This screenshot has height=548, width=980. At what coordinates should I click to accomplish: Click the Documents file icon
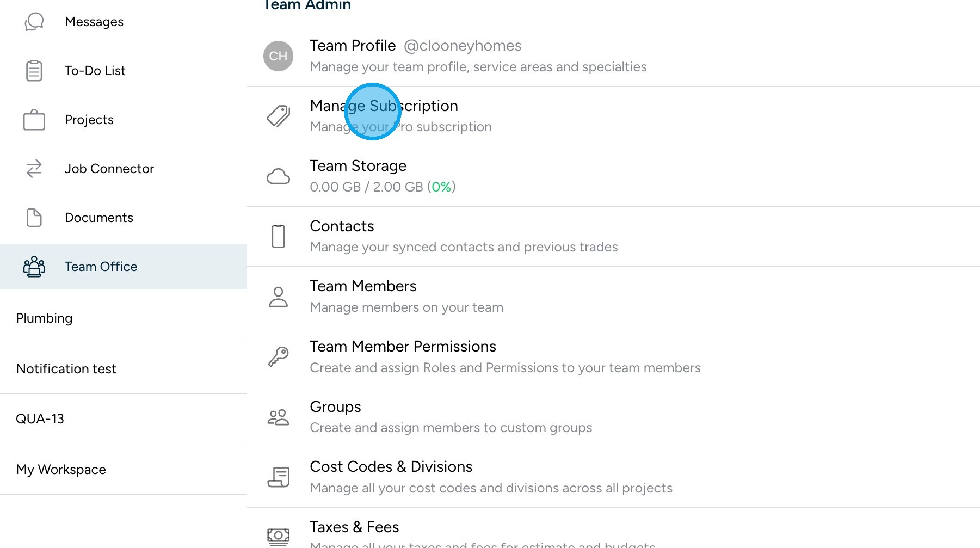pyautogui.click(x=34, y=218)
